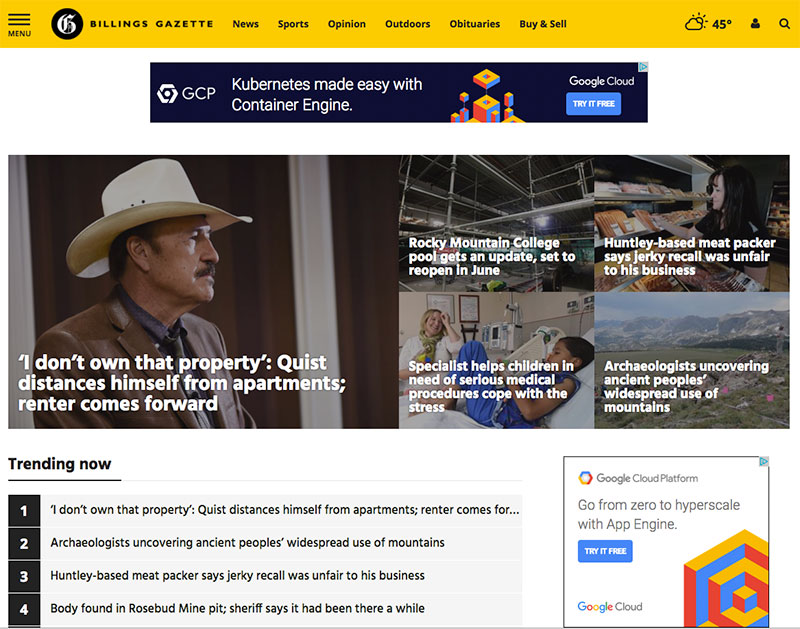Select Outdoors in navigation bar
This screenshot has height=629, width=800.
point(407,24)
